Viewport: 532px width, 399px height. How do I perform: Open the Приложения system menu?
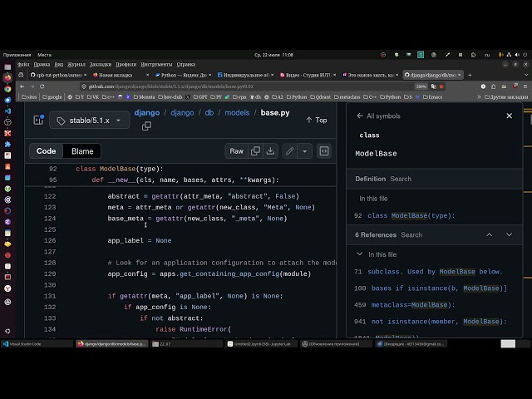17,55
